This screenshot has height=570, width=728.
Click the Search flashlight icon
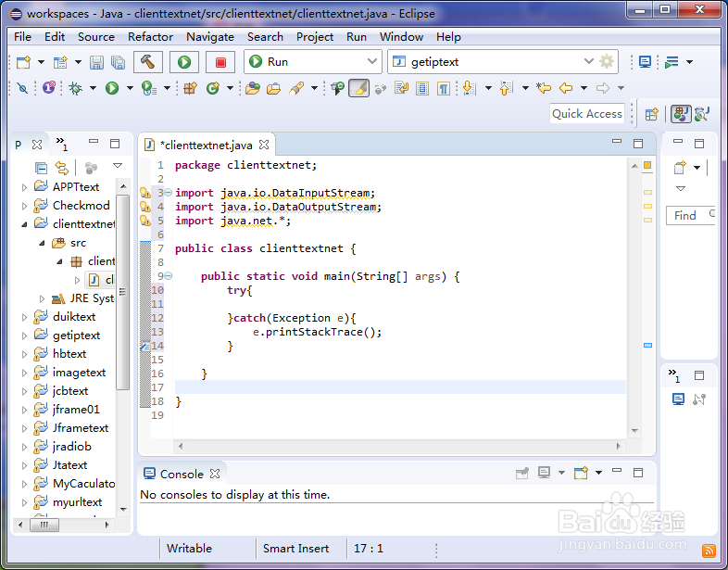coord(296,88)
